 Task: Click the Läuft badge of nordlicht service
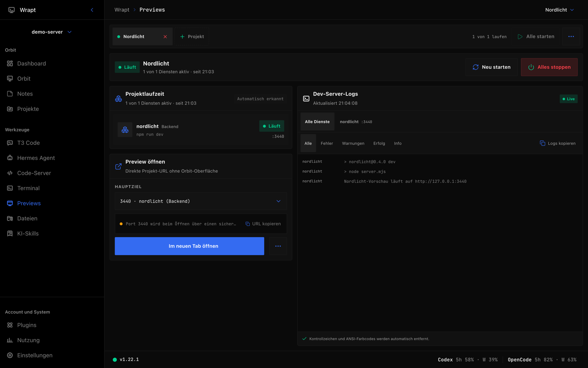(272, 126)
